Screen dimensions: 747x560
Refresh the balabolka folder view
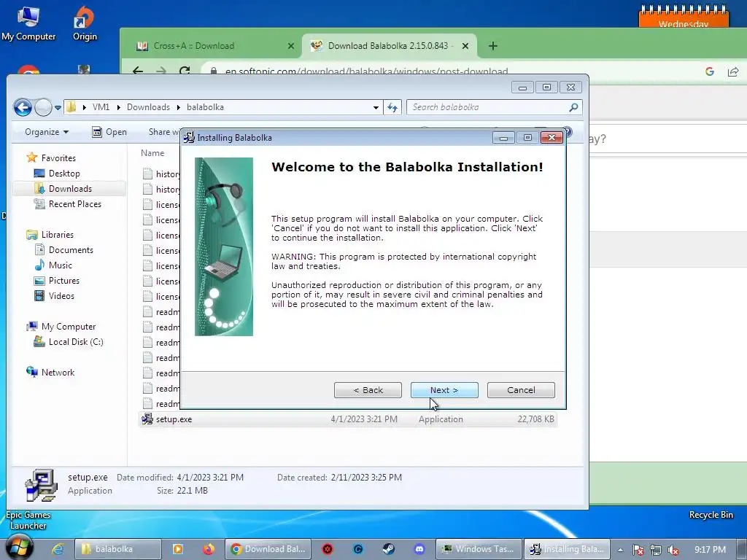coord(392,108)
